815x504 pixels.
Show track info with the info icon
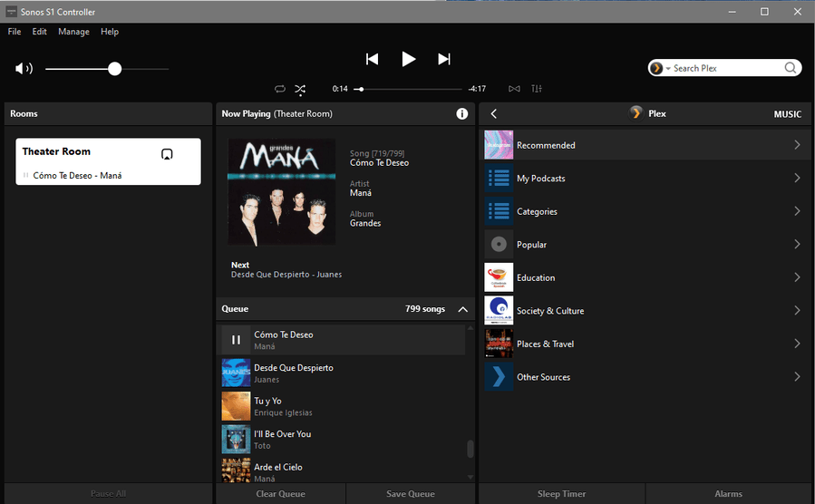pos(462,114)
